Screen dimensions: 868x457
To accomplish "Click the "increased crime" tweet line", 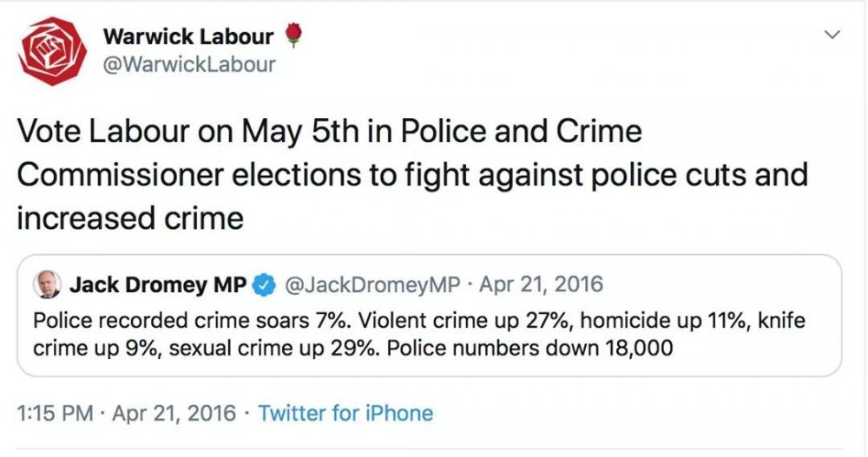I will click(130, 217).
